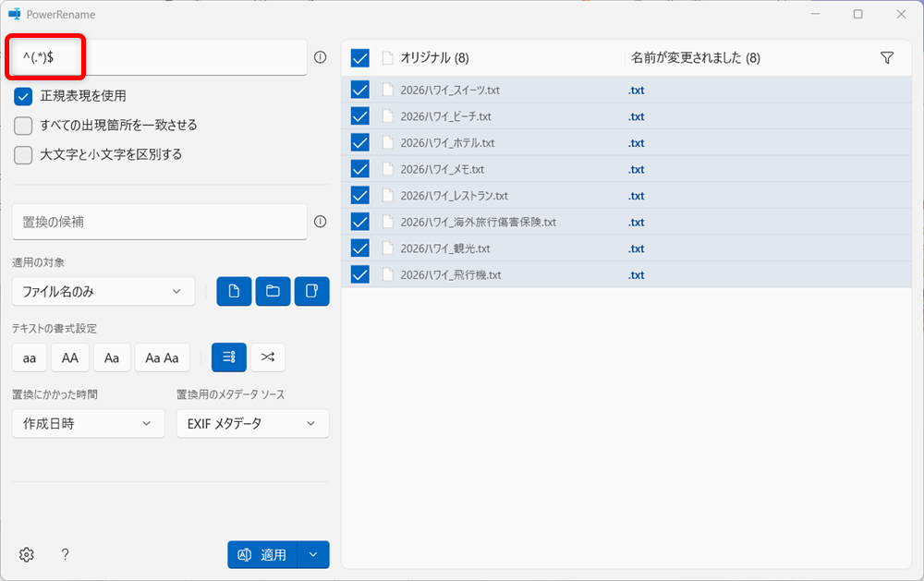924x581 pixels.
Task: Open the ファイル名のみ dropdown
Action: pos(103,291)
